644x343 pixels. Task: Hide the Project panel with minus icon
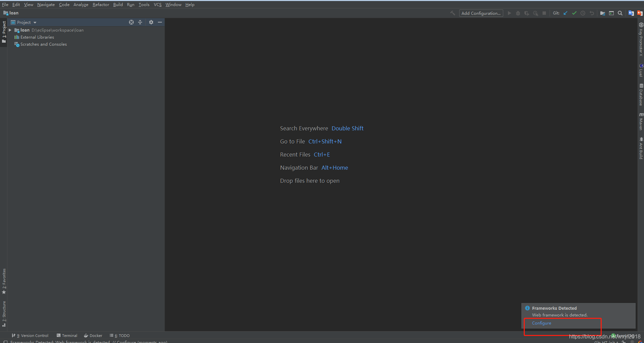tap(160, 22)
